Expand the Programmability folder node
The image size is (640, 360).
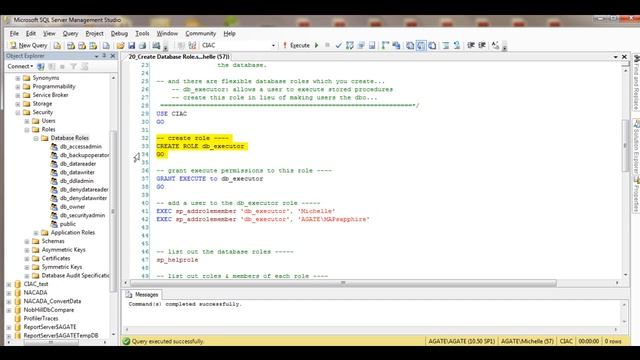pyautogui.click(x=18, y=87)
